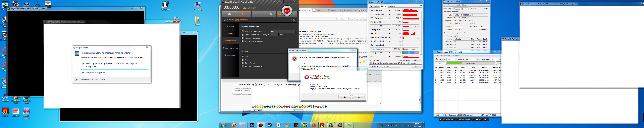
Task: Click the Windows Start button
Action: click(223, 125)
